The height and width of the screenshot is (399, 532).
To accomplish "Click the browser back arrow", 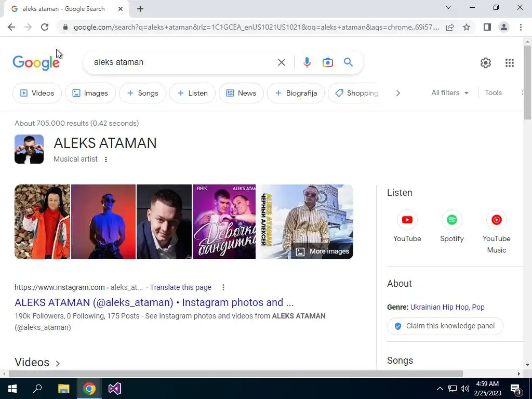I will tap(11, 27).
